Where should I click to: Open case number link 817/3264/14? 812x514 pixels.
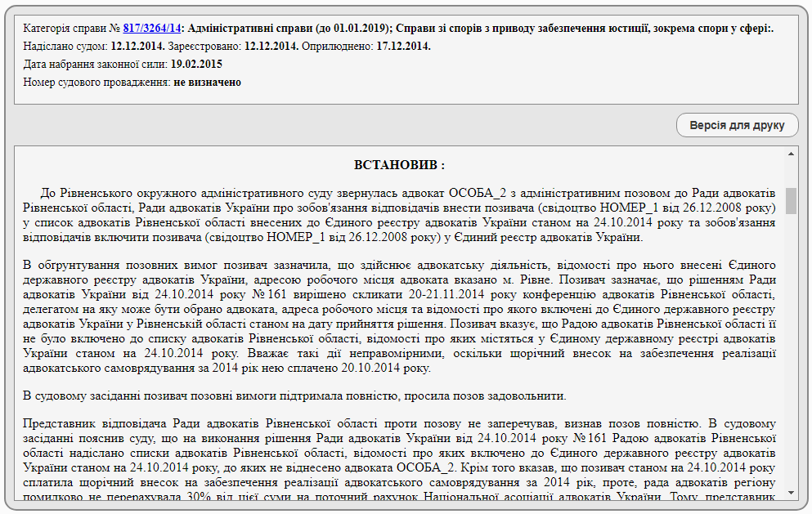[152, 29]
